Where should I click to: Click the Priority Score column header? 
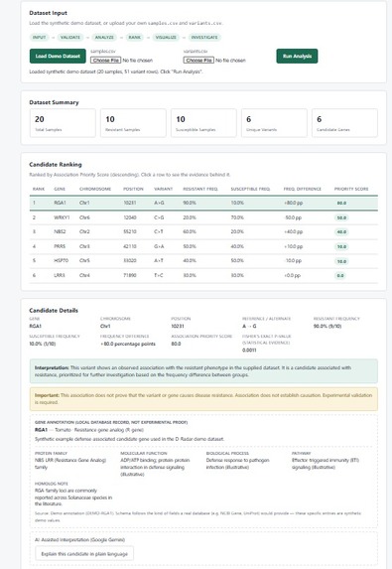point(351,189)
